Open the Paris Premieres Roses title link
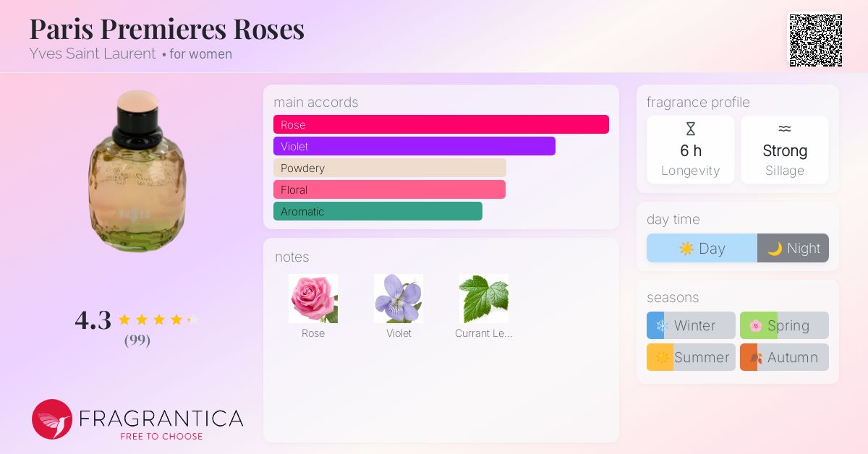Screen dimensions: 868x454 click(x=166, y=29)
